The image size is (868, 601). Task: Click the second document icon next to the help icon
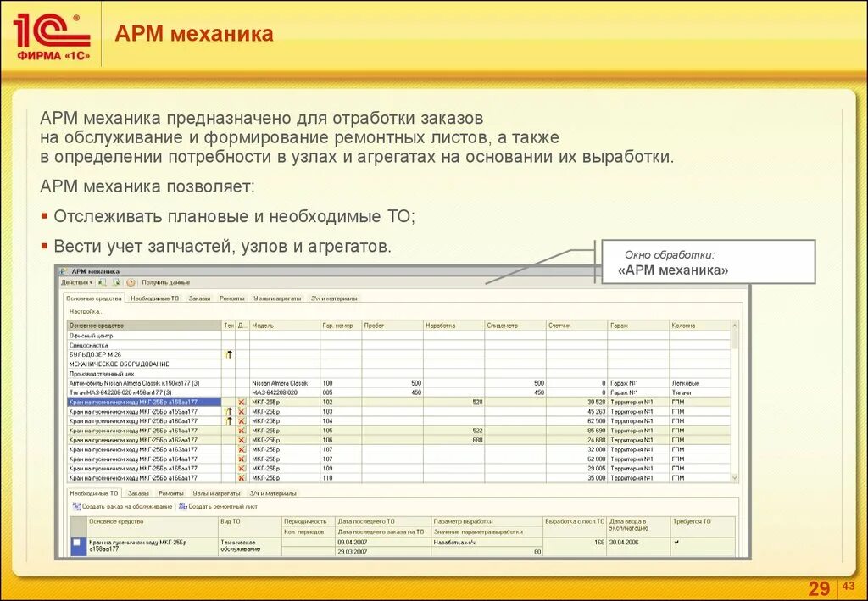pyautogui.click(x=117, y=282)
